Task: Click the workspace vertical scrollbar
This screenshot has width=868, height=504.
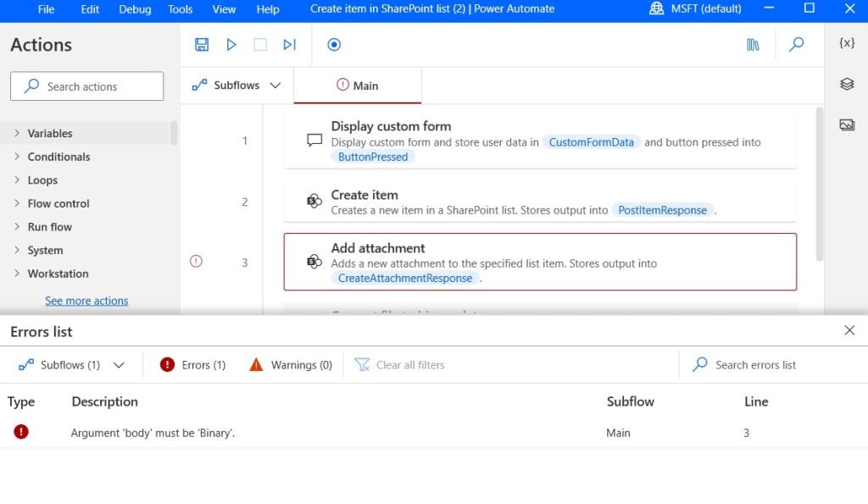Action: [x=819, y=184]
